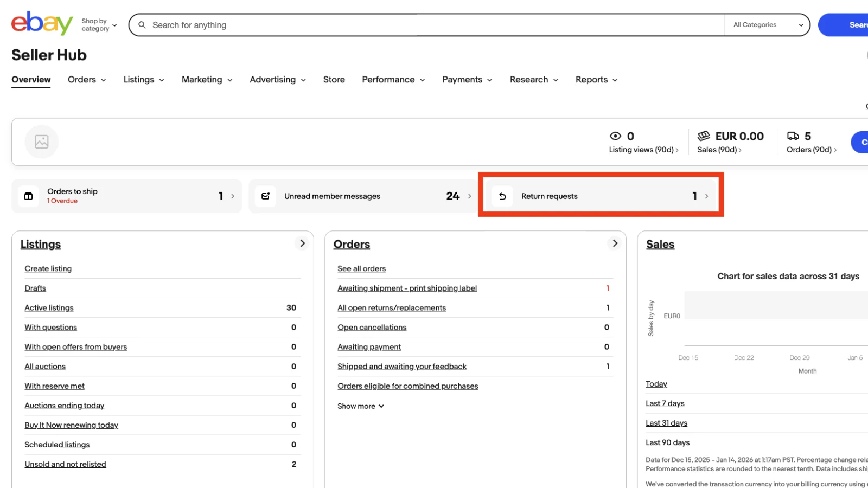Open the Listings panel arrow

pyautogui.click(x=302, y=243)
